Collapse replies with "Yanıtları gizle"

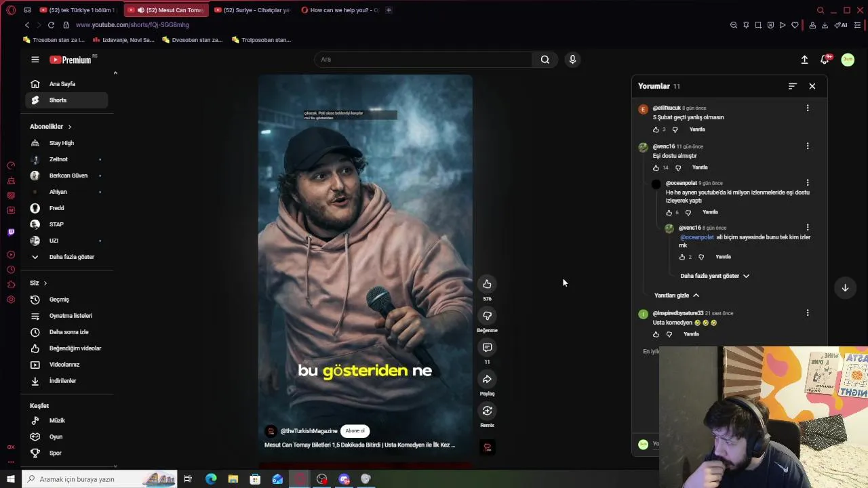pyautogui.click(x=677, y=296)
